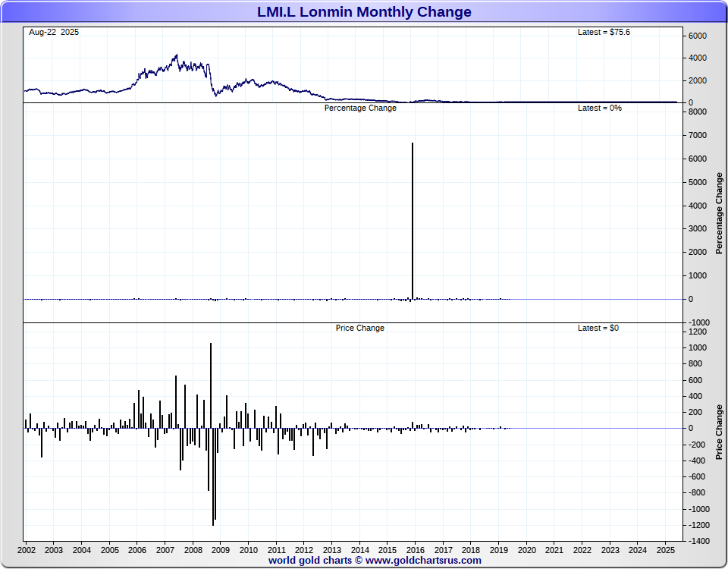728x569 pixels.
Task: Click the -1200 tick on price change axis
Action: click(x=698, y=525)
